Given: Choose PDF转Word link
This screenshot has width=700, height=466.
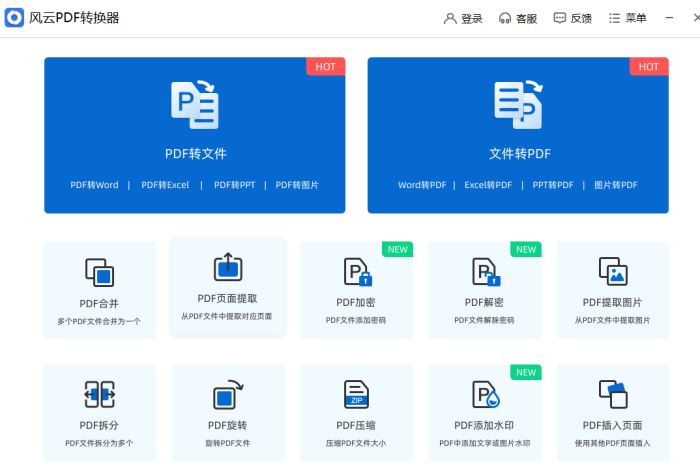Looking at the screenshot, I should pos(94,185).
